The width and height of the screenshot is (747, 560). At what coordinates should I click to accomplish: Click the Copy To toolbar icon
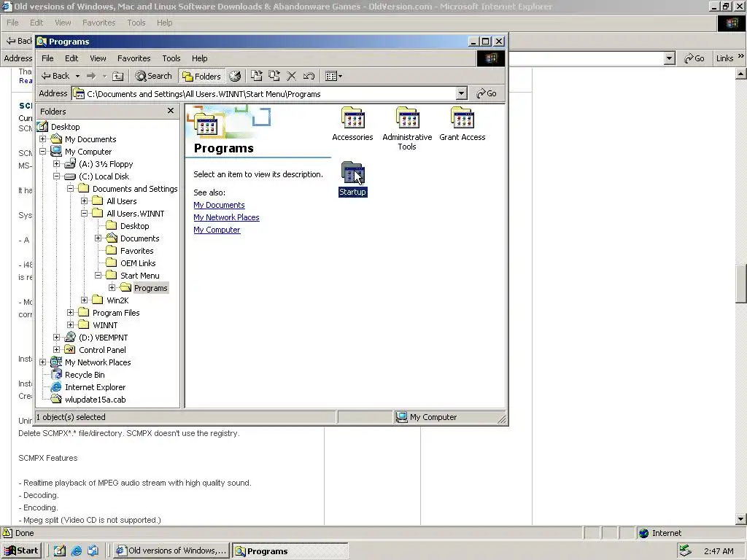[274, 76]
